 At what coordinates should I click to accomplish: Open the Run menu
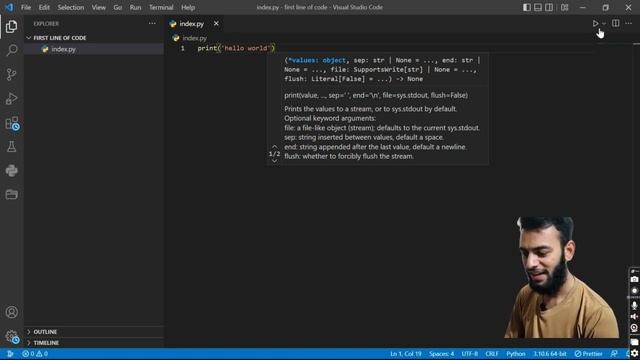(x=135, y=7)
